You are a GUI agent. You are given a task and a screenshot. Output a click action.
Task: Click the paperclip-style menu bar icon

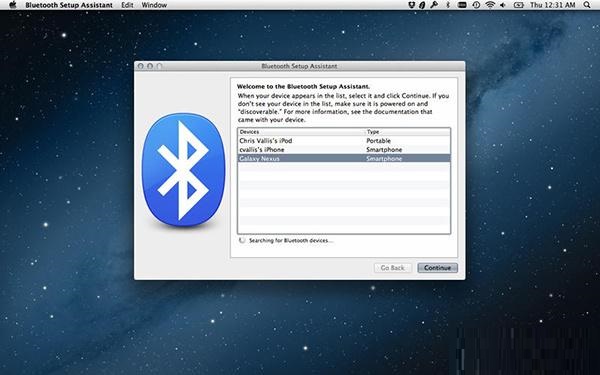pos(422,5)
